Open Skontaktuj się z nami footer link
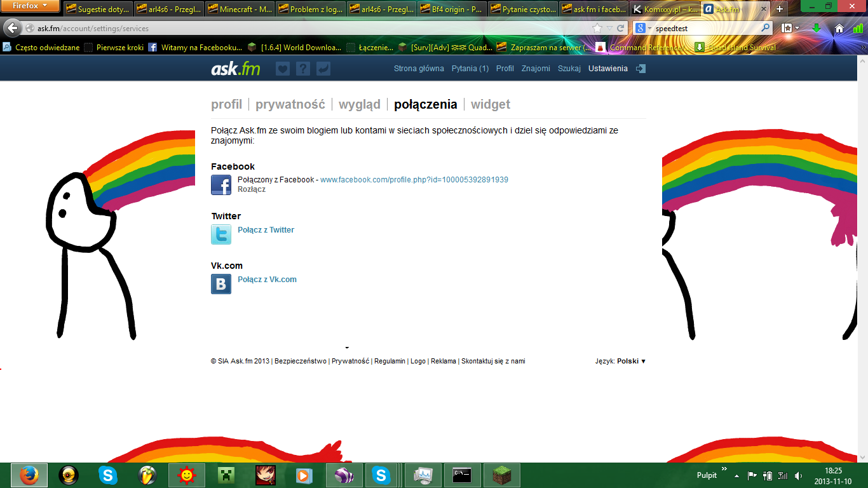Image resolution: width=868 pixels, height=488 pixels. (x=493, y=361)
